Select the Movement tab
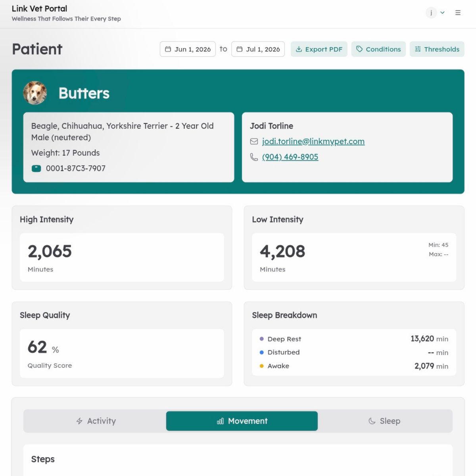 pyautogui.click(x=242, y=421)
